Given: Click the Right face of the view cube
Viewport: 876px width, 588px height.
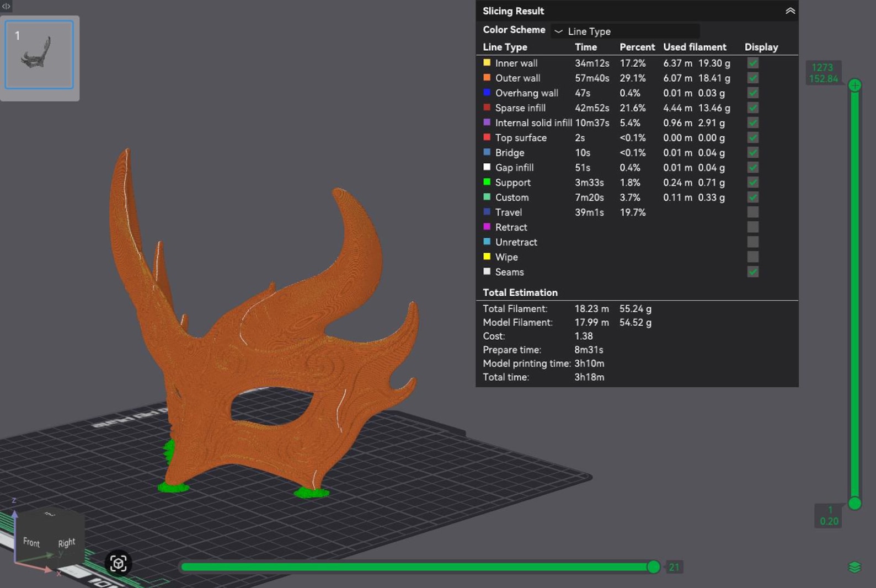Looking at the screenshot, I should [x=67, y=543].
